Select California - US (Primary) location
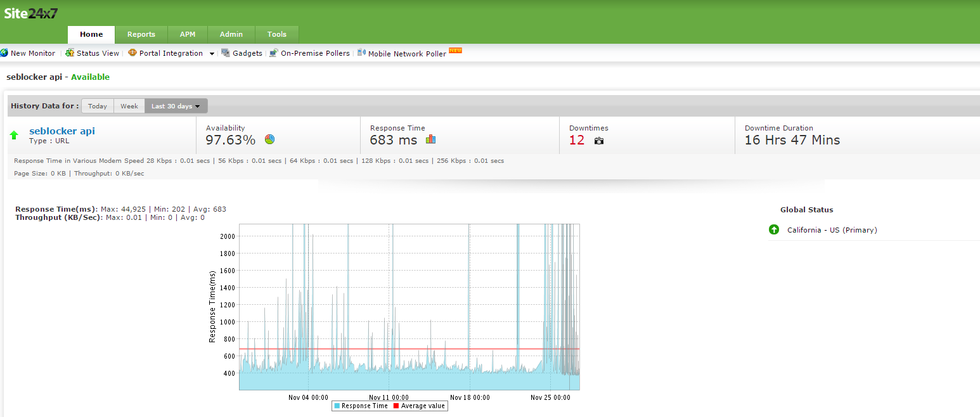 [832, 230]
